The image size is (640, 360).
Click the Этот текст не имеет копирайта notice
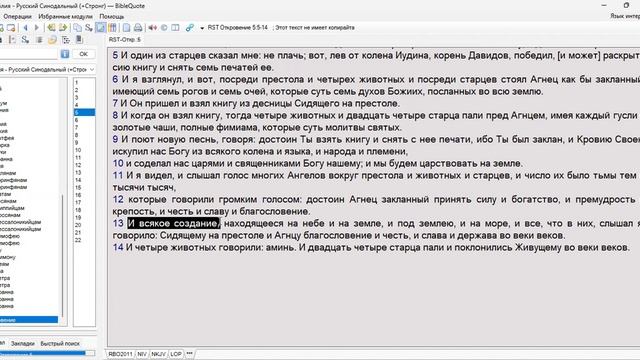(315, 28)
